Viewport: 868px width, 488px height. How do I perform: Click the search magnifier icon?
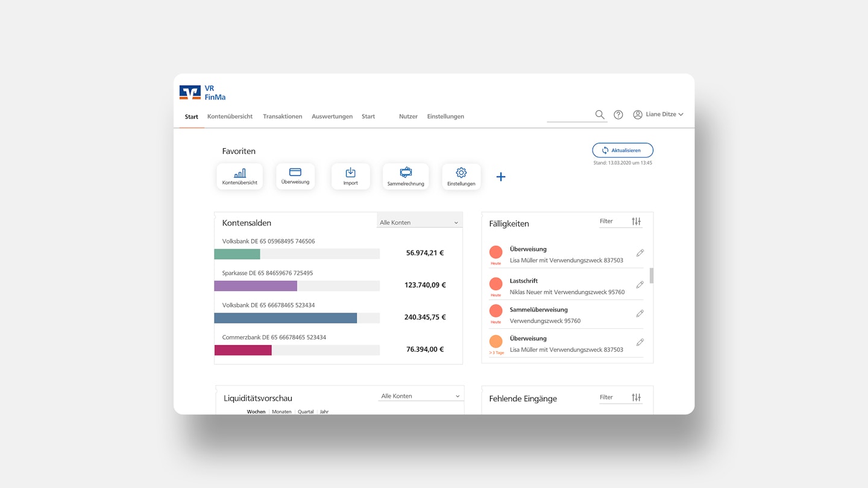click(600, 114)
